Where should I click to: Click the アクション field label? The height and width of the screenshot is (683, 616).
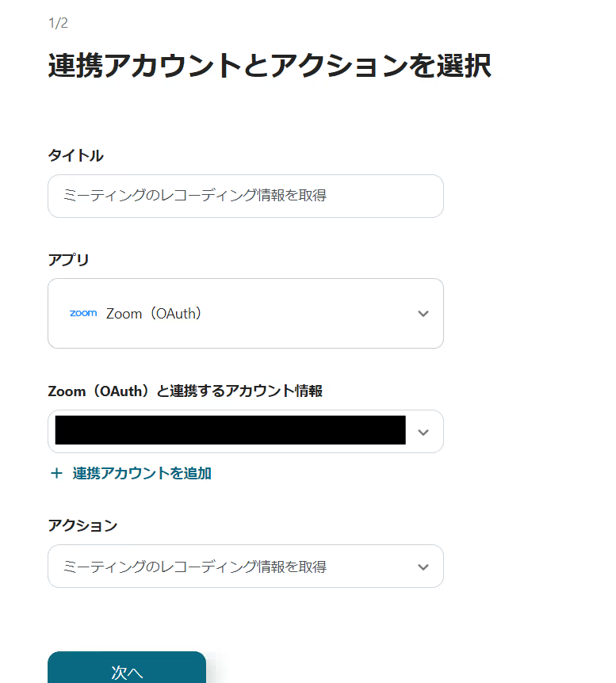82,525
